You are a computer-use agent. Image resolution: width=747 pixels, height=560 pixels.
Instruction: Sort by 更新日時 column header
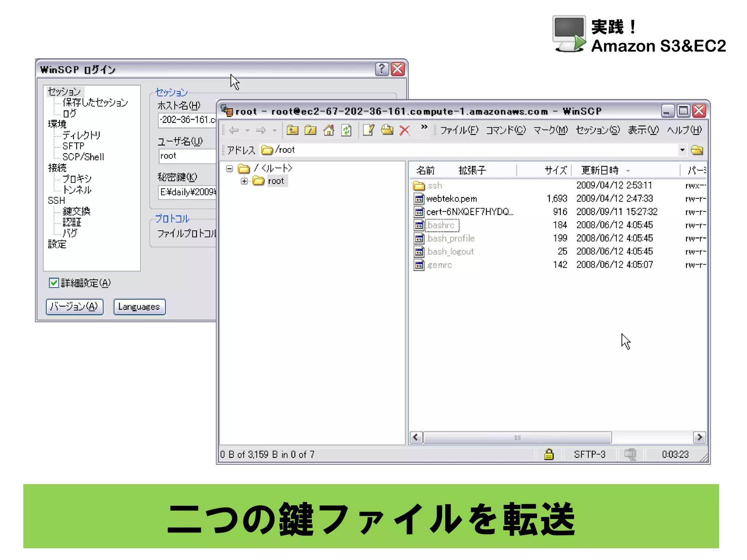point(600,170)
